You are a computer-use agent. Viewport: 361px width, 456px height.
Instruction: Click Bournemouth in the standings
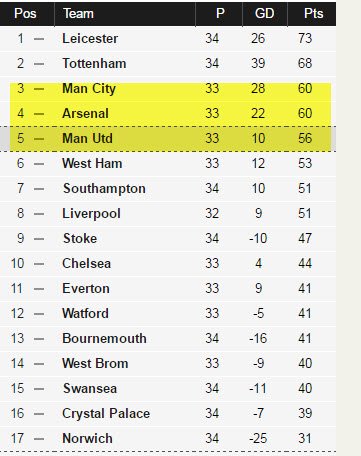pyautogui.click(x=104, y=338)
